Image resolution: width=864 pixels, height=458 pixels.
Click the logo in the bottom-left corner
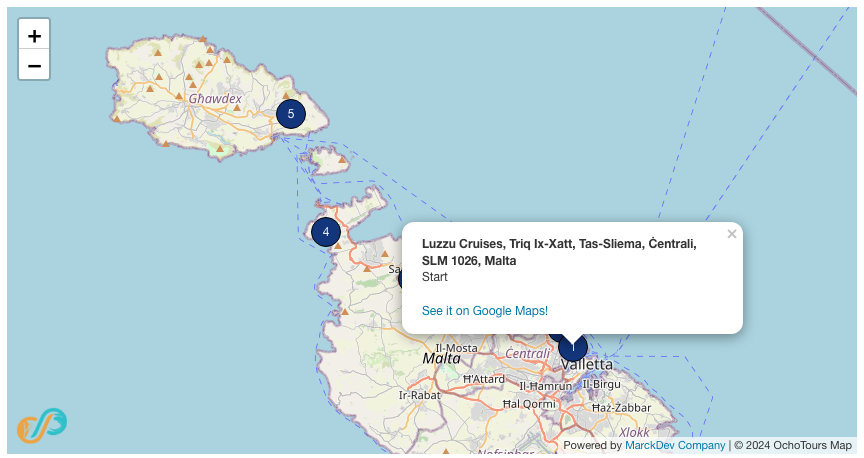click(x=41, y=425)
